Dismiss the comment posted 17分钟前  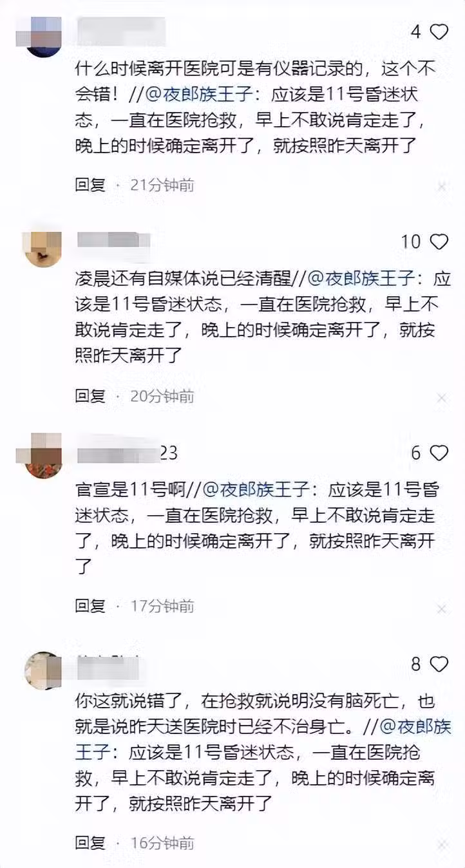442,608
